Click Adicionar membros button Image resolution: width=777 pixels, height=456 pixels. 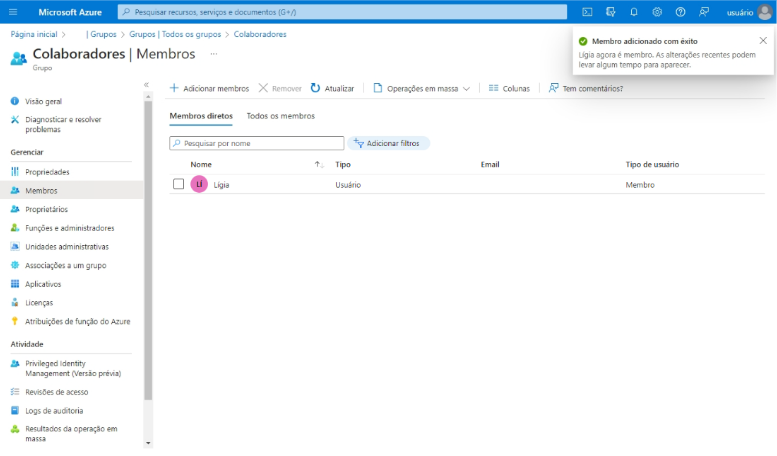pos(209,88)
